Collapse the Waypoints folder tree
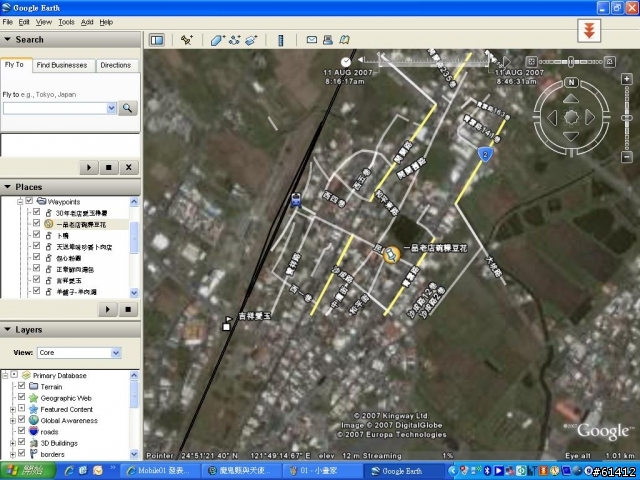The height and width of the screenshot is (480, 640). 20,201
